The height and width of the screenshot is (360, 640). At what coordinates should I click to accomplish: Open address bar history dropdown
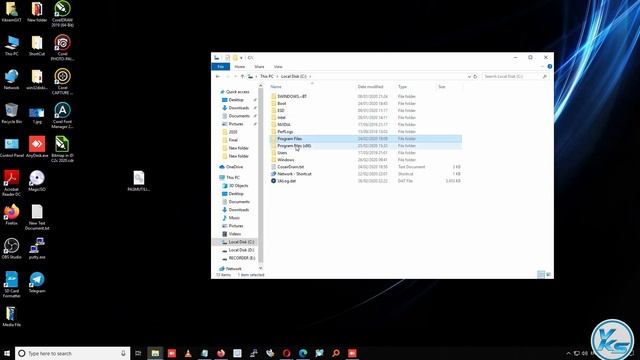pyautogui.click(x=469, y=76)
